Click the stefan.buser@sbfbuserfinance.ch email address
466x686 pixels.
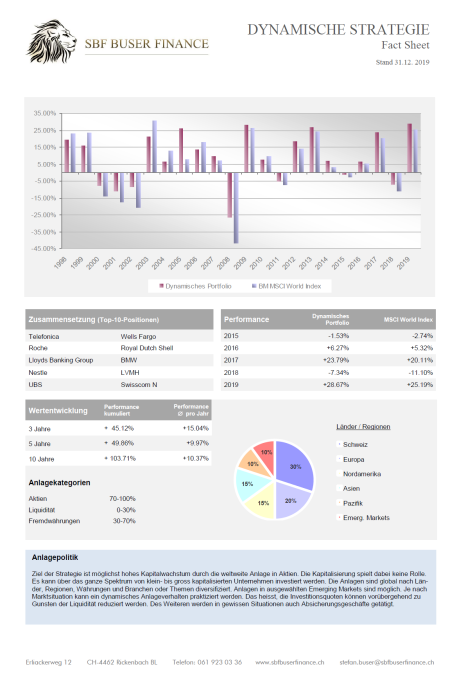click(387, 662)
